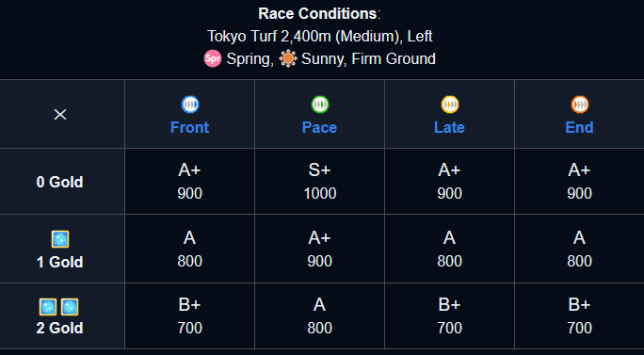Click the blue Front strategy icon
This screenshot has height=355, width=644.
(190, 105)
